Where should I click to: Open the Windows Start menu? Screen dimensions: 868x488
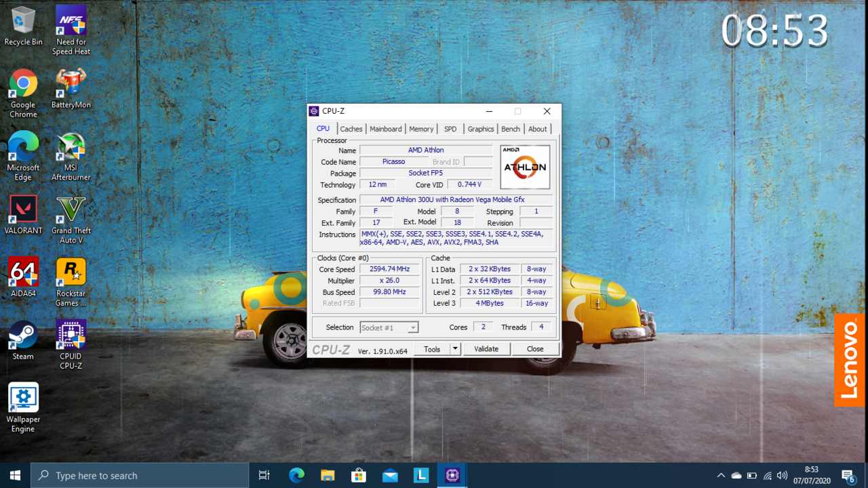coord(16,475)
